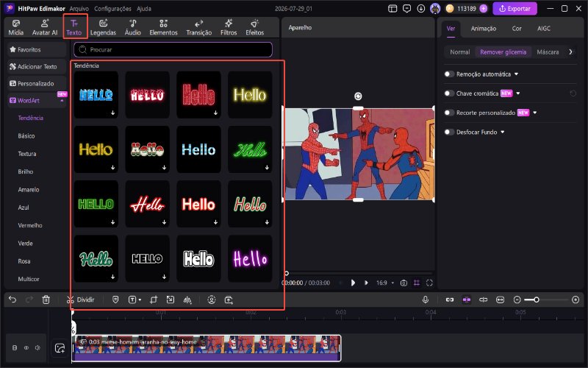This screenshot has height=368, width=588.
Task: Open the Avatar AI panel
Action: click(x=45, y=28)
